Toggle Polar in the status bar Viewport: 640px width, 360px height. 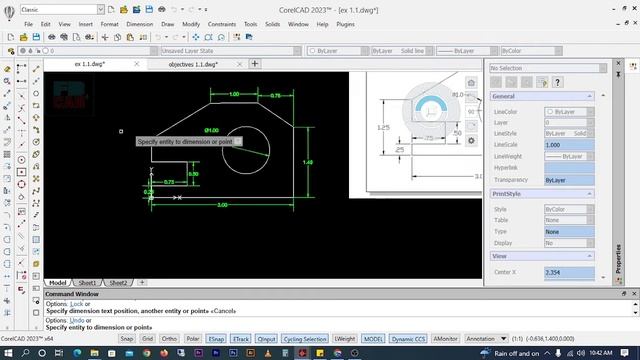coord(193,339)
